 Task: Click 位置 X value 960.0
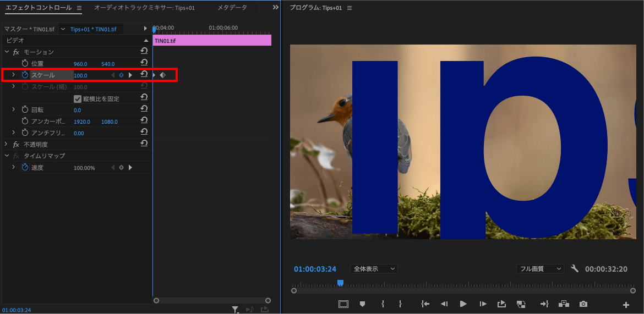[x=80, y=64]
